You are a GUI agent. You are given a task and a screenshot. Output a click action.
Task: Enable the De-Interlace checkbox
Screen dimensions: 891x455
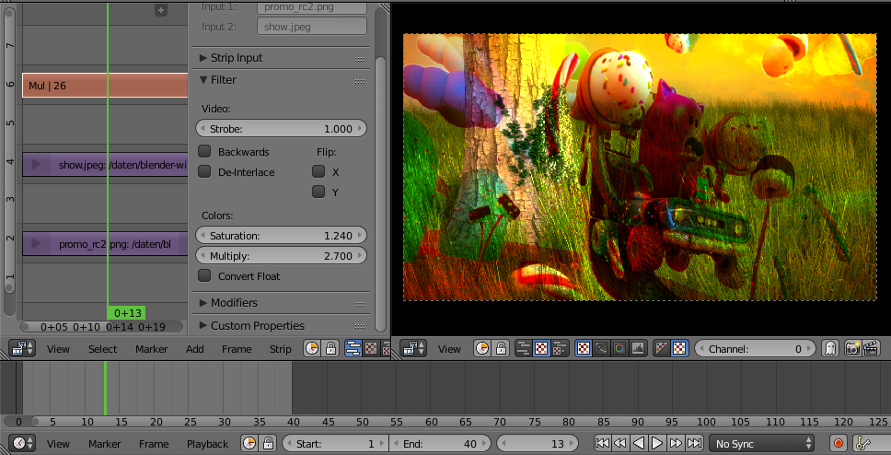[x=205, y=172]
